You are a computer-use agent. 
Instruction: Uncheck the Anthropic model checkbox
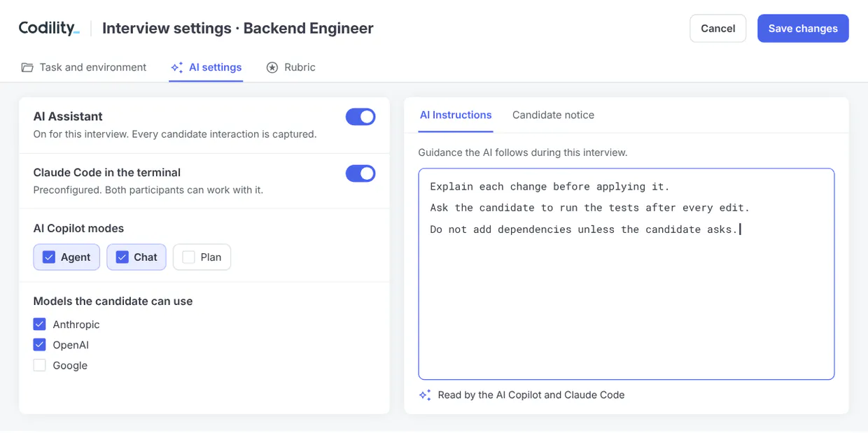[x=40, y=325]
